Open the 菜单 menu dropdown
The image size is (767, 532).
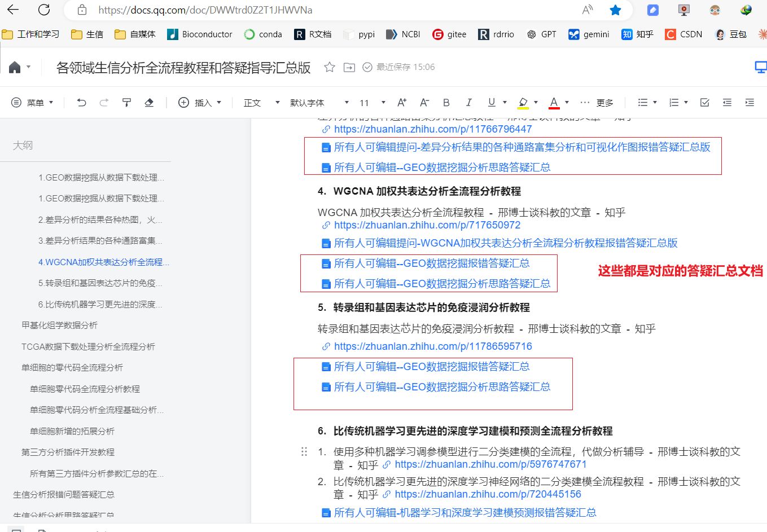32,102
